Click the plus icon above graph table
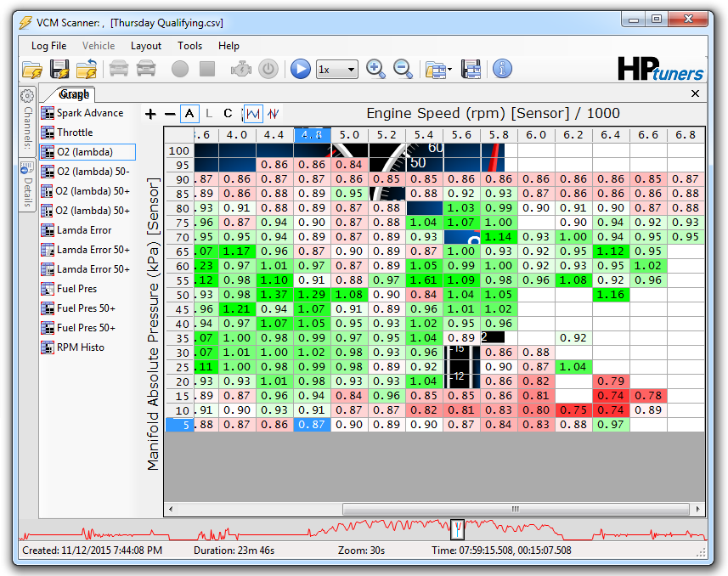The height and width of the screenshot is (576, 728). (151, 114)
